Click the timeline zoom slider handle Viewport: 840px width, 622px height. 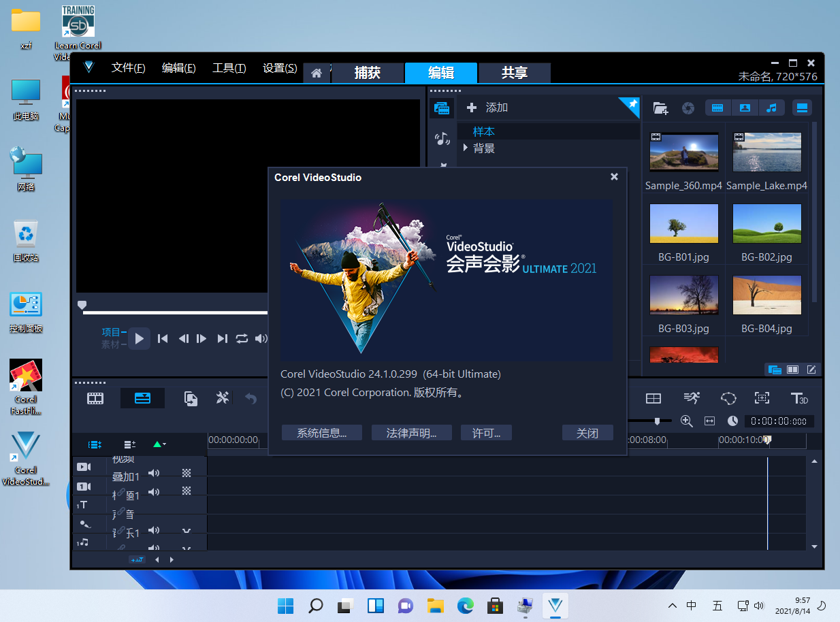pyautogui.click(x=657, y=421)
